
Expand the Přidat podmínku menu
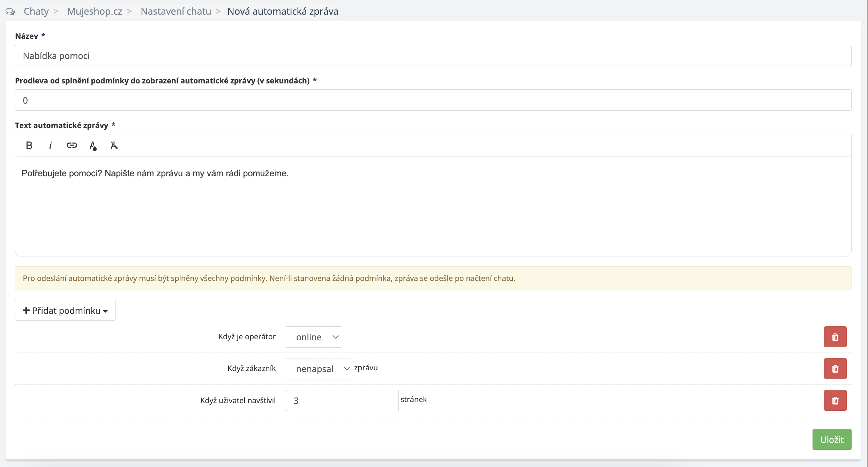(65, 310)
